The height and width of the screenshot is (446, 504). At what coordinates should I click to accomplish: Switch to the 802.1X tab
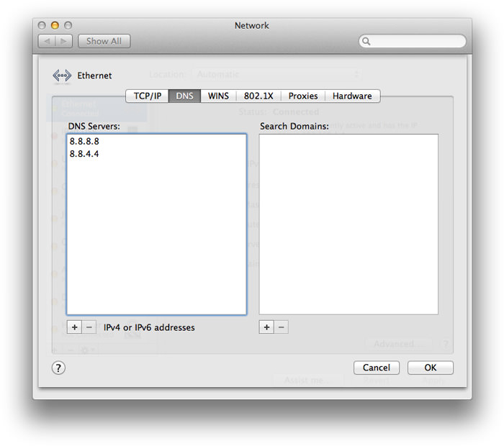(258, 96)
